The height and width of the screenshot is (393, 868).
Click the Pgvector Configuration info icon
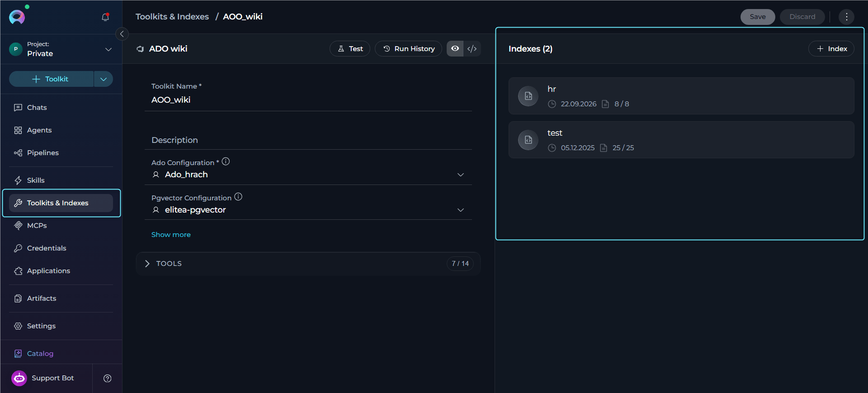point(238,197)
